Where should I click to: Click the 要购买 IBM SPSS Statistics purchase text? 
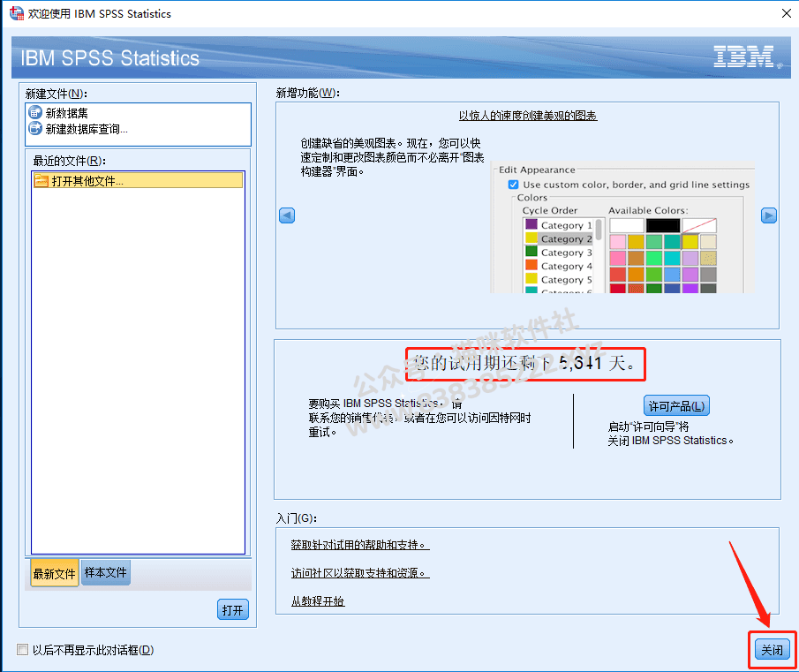[x=419, y=418]
